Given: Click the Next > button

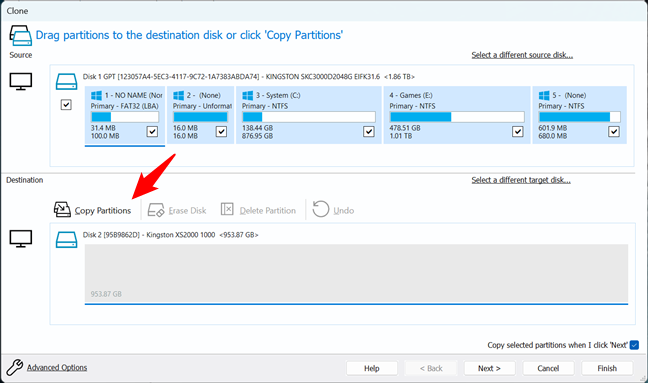Looking at the screenshot, I should coord(489,368).
